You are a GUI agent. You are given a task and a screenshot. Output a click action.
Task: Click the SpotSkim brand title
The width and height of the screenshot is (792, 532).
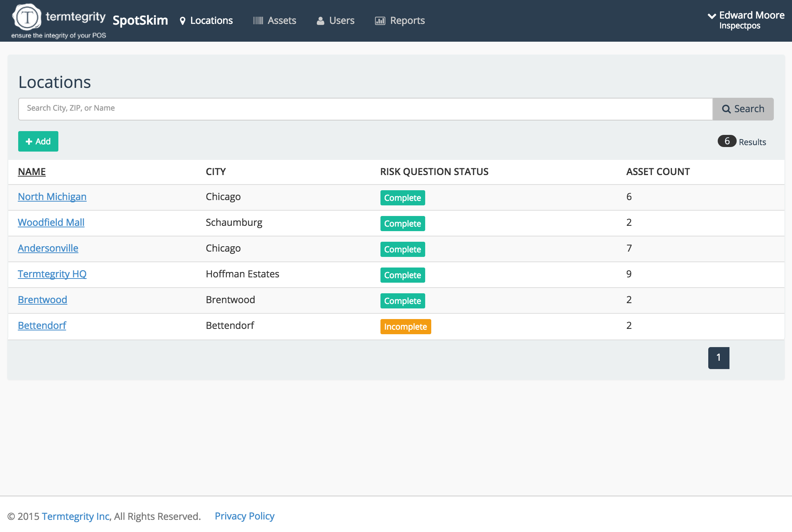[140, 20]
